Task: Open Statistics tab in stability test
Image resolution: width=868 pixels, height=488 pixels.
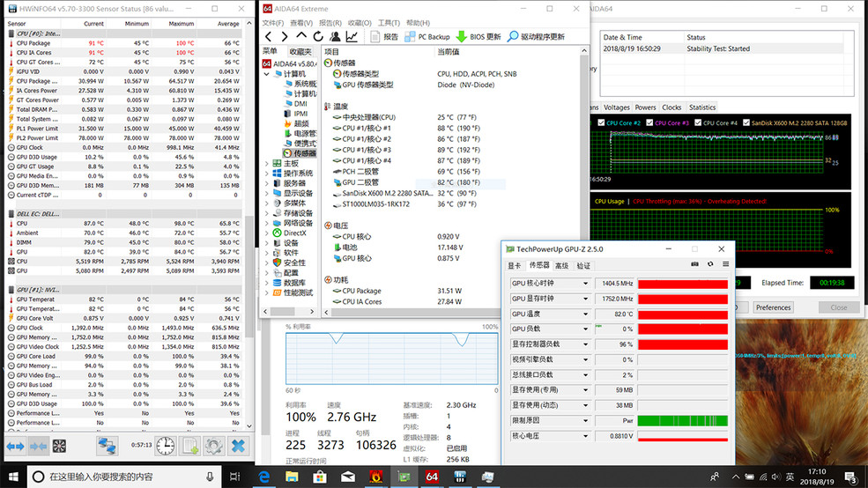Action: pyautogui.click(x=702, y=107)
